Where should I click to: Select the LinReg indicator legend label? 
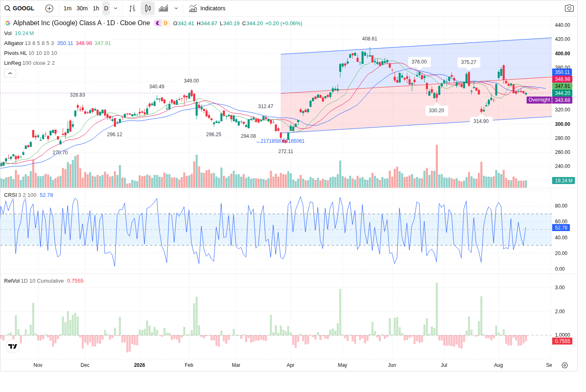[12, 63]
